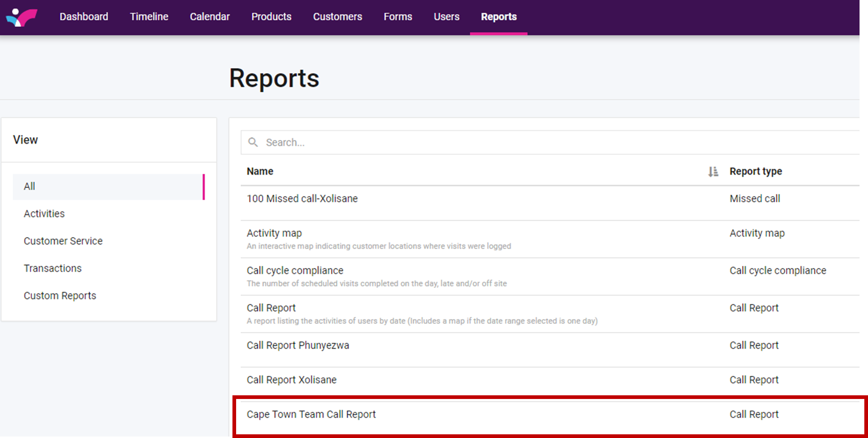Select the Reports tab in the navbar
The image size is (868, 438).
(x=498, y=17)
